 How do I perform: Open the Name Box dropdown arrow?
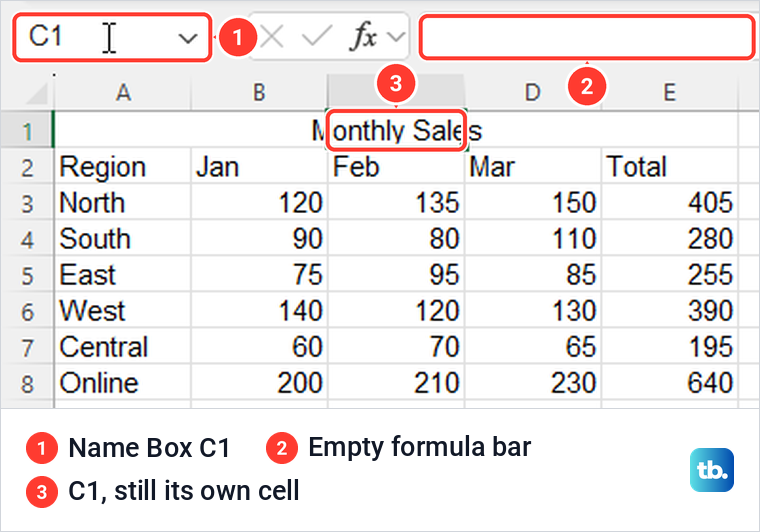point(188,38)
